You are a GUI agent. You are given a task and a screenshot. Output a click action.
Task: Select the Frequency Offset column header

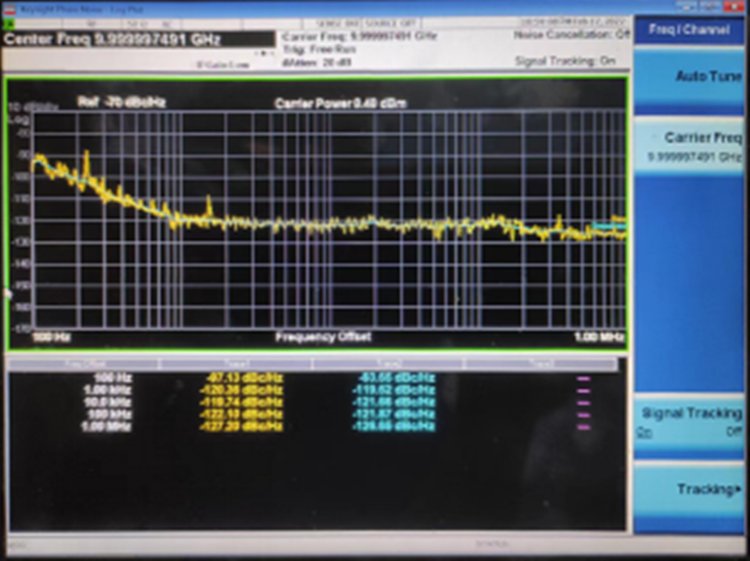83,364
